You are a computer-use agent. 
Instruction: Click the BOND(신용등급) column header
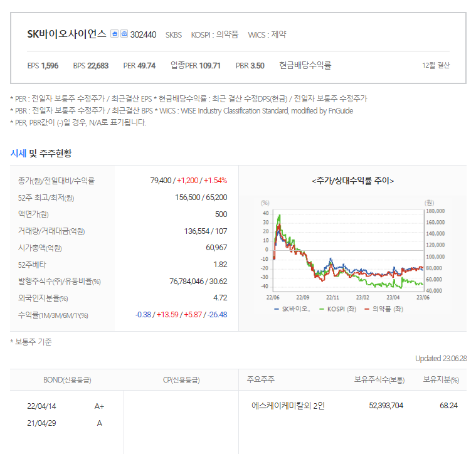(67, 380)
